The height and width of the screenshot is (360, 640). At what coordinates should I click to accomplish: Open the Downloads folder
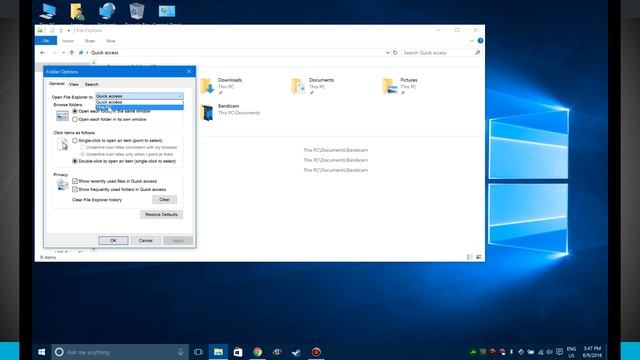point(222,86)
